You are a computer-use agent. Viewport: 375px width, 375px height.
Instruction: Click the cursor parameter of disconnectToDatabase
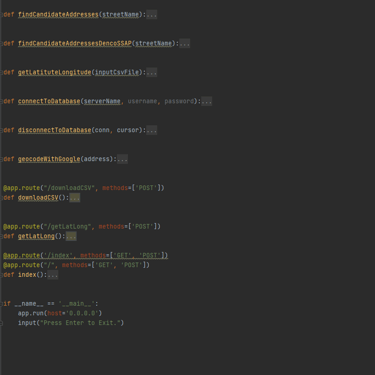(x=128, y=130)
